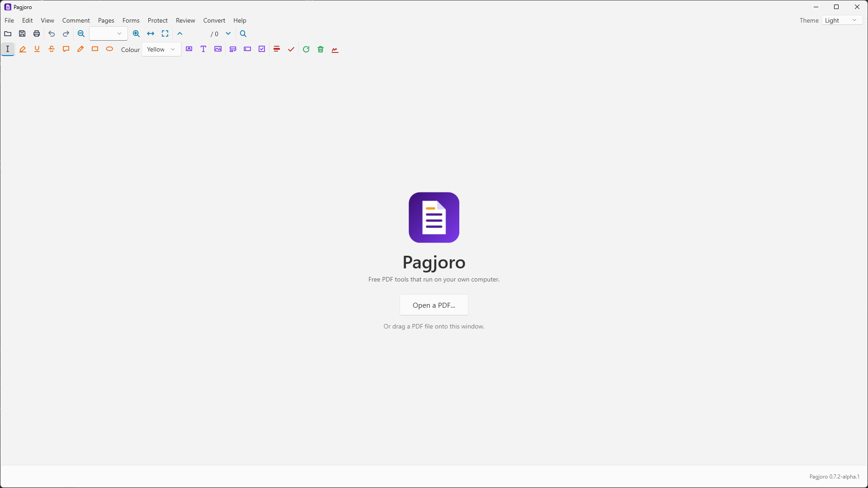Click the Open a PDF... button
This screenshot has width=868, height=488.
tap(434, 305)
